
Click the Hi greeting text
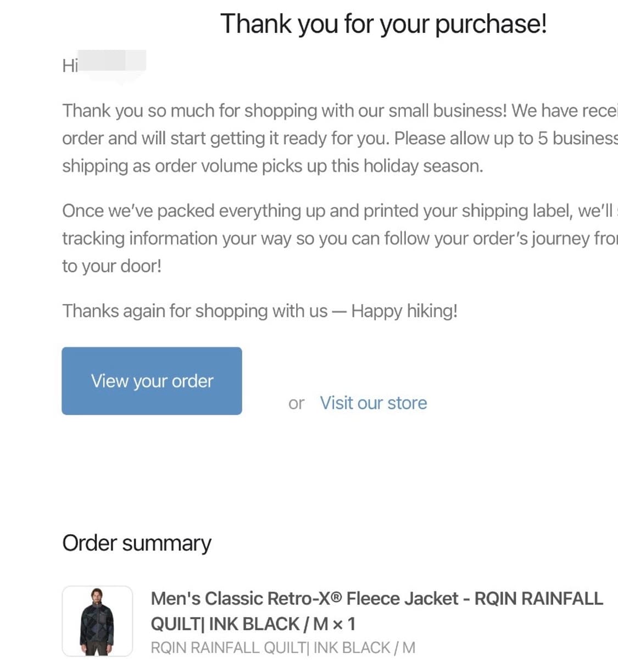(69, 66)
